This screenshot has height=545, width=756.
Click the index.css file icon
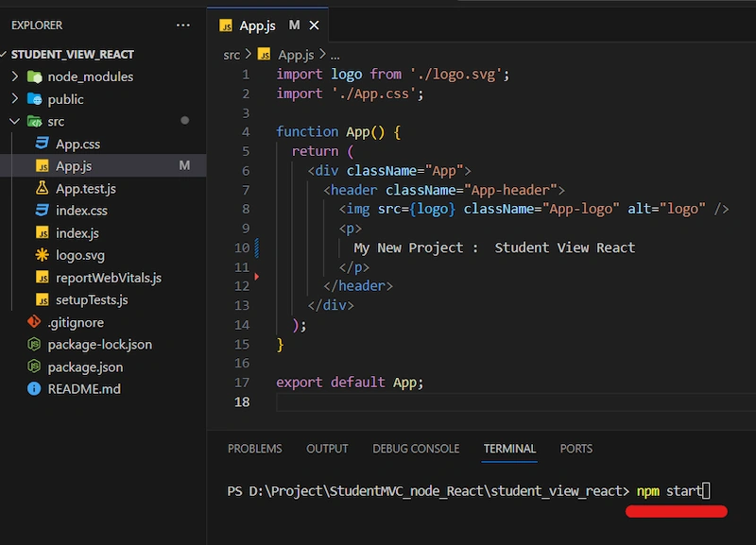click(x=42, y=210)
